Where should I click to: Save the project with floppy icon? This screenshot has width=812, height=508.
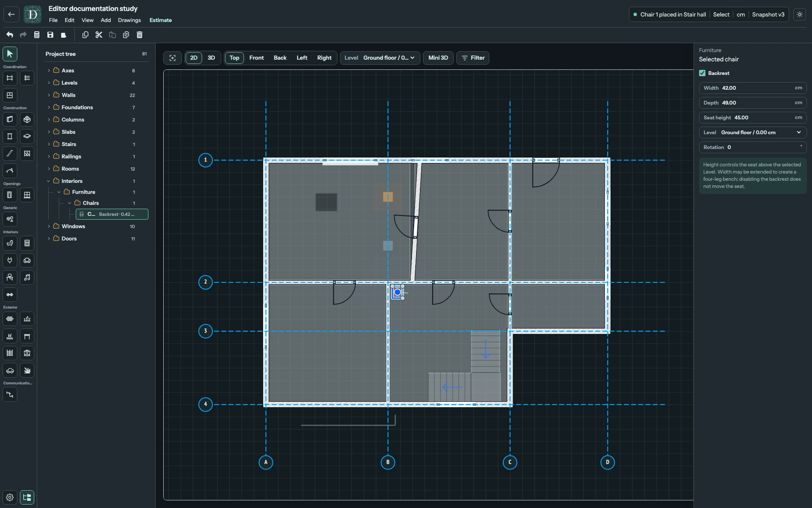(x=50, y=35)
